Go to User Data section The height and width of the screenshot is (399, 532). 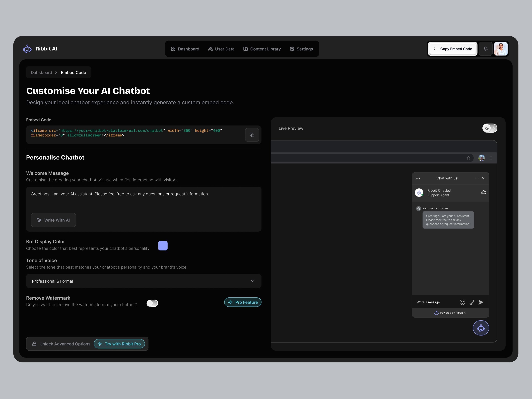[x=221, y=49]
